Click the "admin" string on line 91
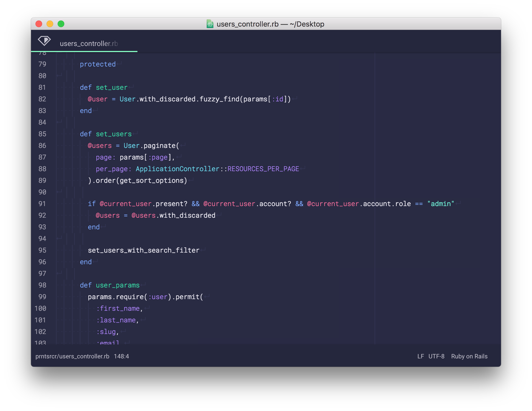 (441, 204)
